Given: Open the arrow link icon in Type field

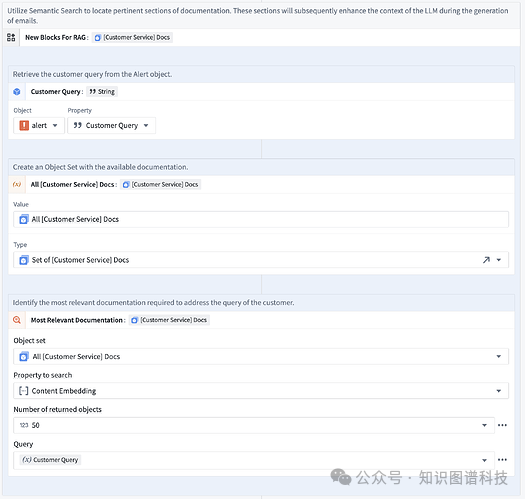Looking at the screenshot, I should (486, 260).
